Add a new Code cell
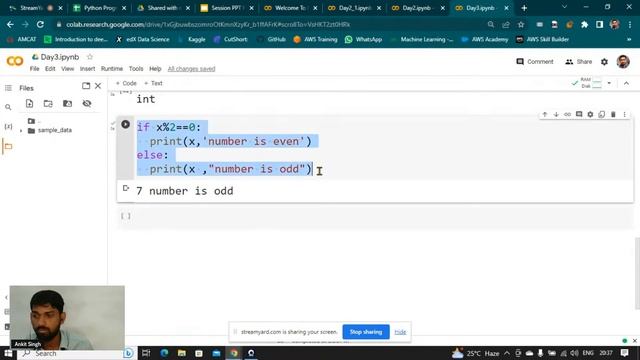 (x=126, y=83)
